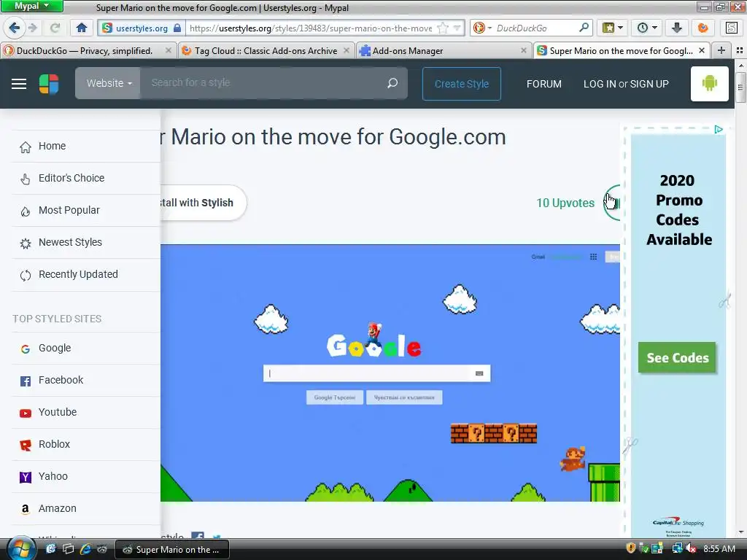Click the style search magnifier icon
The width and height of the screenshot is (747, 560).
392,83
